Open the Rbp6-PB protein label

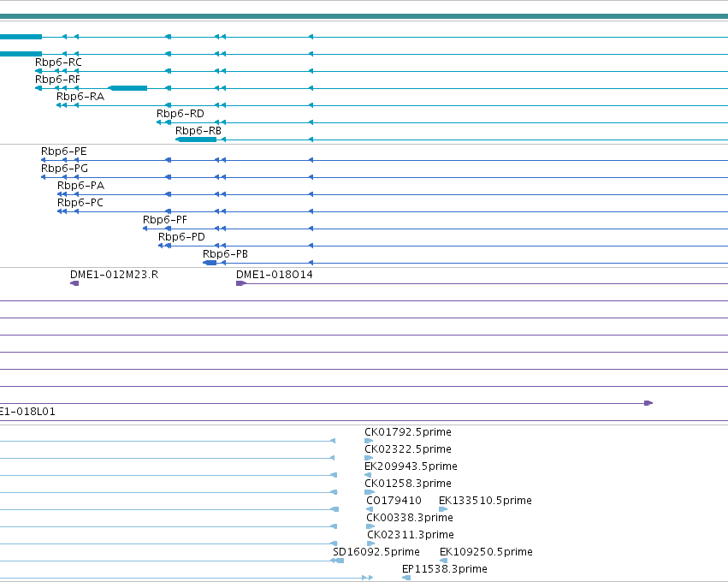(x=225, y=254)
